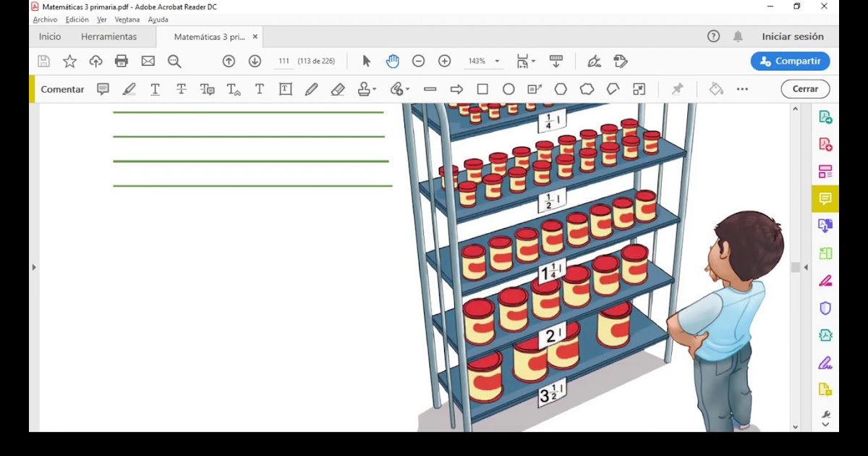Open the help question mark icon

tap(713, 36)
